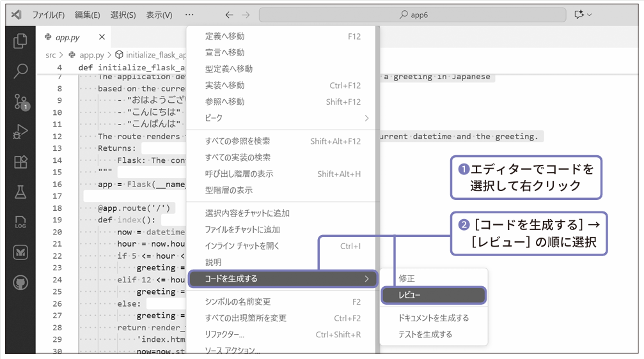Select テストを生成する in submenu
The height and width of the screenshot is (359, 644).
click(434, 335)
